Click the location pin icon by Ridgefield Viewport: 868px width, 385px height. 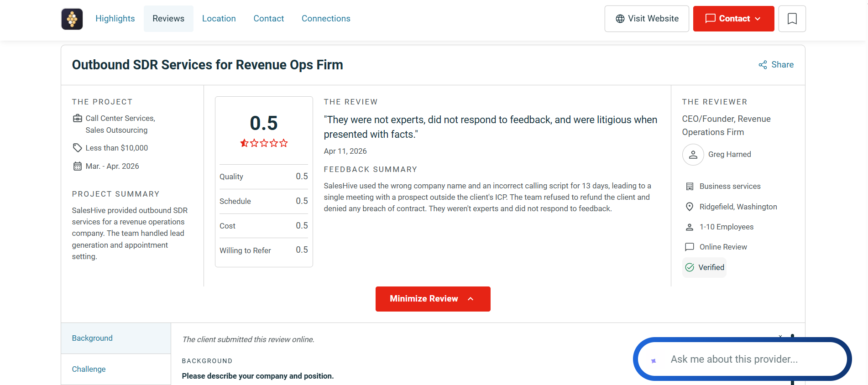[690, 207]
